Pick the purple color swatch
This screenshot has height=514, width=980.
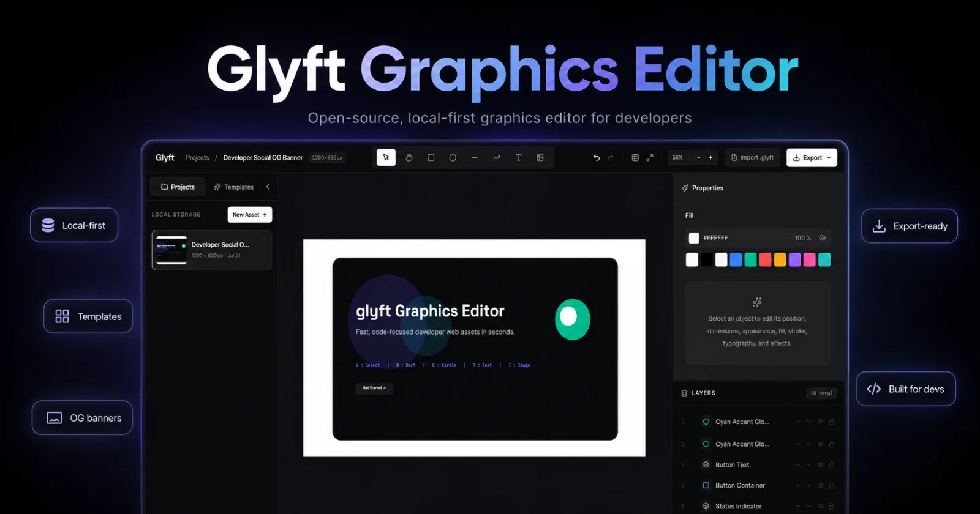point(794,259)
